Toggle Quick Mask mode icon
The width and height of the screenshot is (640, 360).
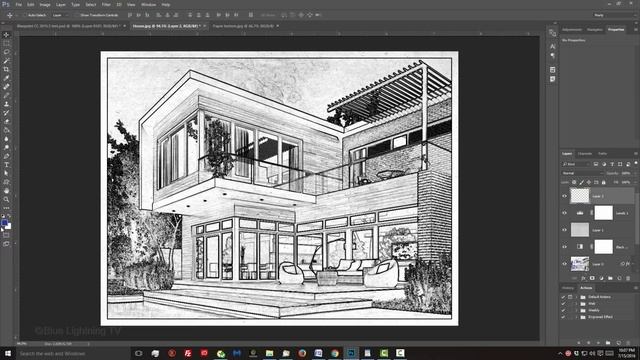click(x=6, y=235)
